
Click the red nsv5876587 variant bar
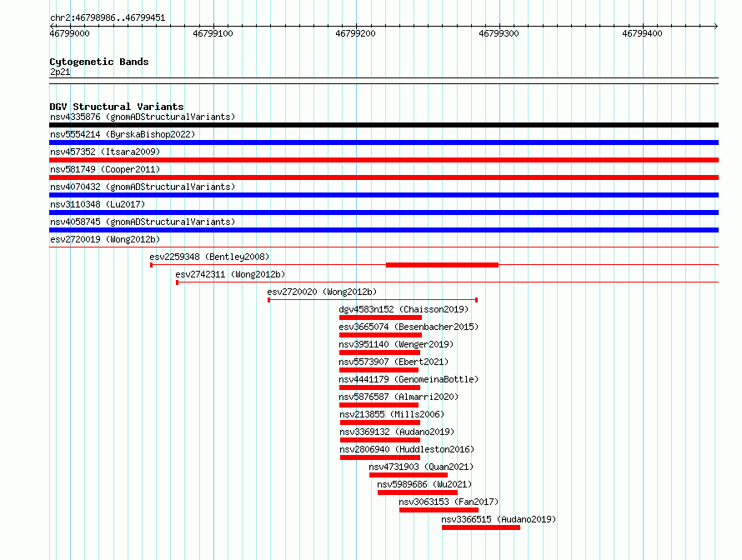point(379,405)
